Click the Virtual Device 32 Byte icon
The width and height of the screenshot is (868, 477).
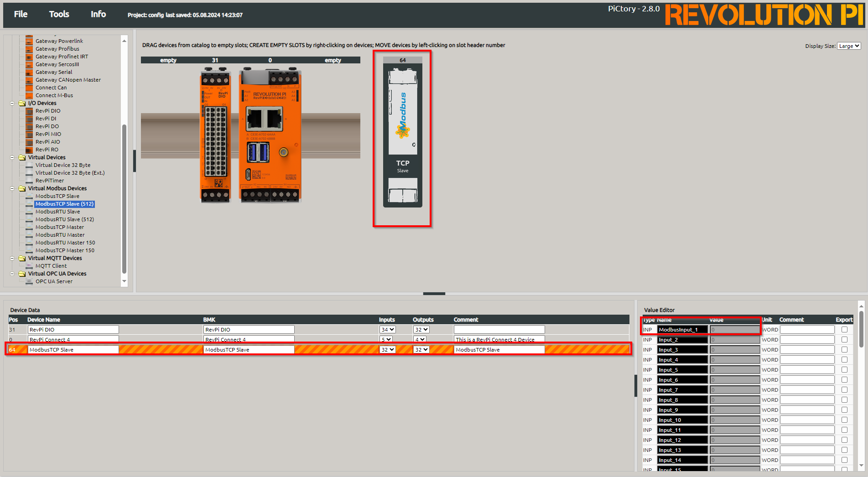coord(29,165)
